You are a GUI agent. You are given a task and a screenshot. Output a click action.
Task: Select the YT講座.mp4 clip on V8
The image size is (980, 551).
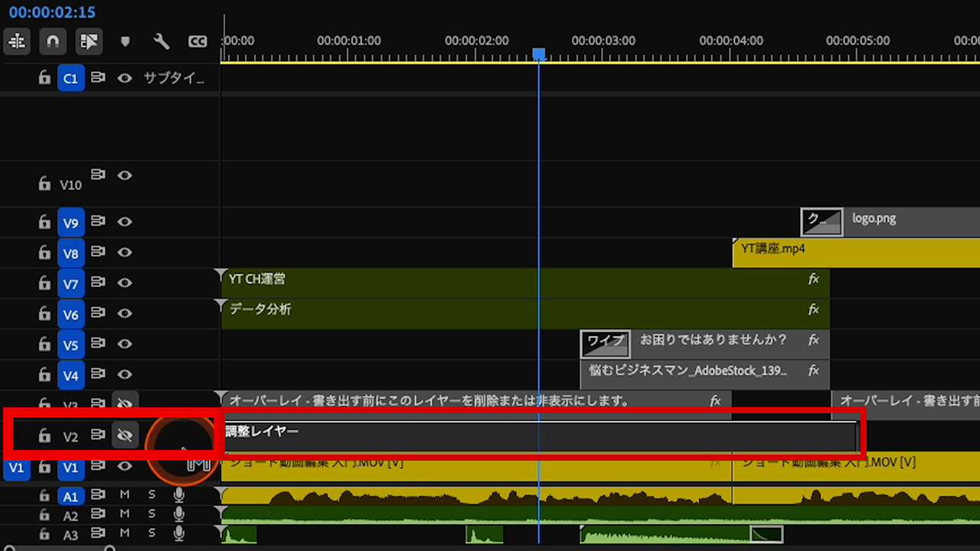click(x=856, y=253)
